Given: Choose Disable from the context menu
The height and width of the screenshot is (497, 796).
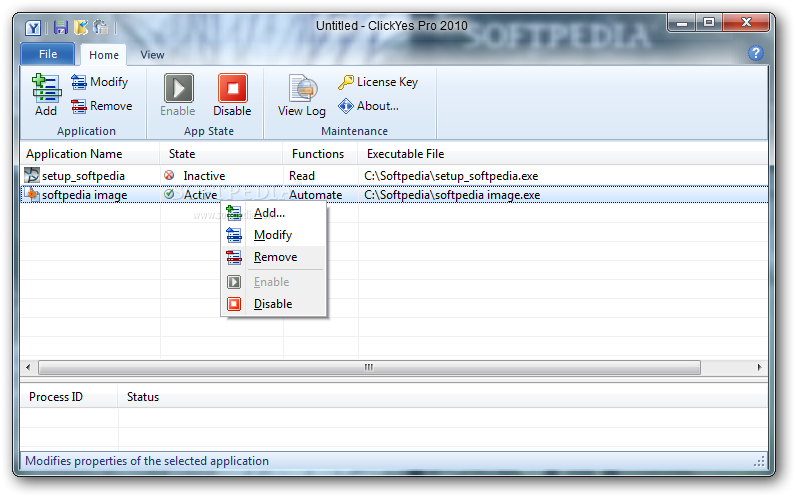Looking at the screenshot, I should click(x=274, y=304).
